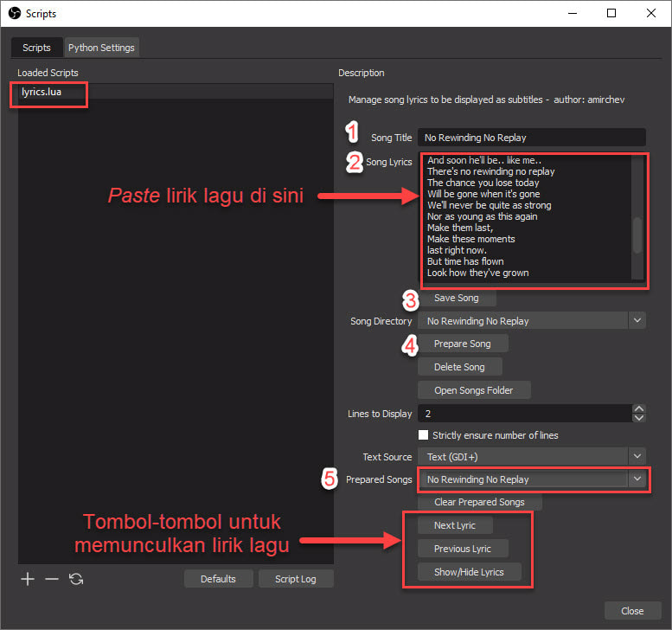The width and height of the screenshot is (672, 630).
Task: Click the Save Song button
Action: point(457,298)
